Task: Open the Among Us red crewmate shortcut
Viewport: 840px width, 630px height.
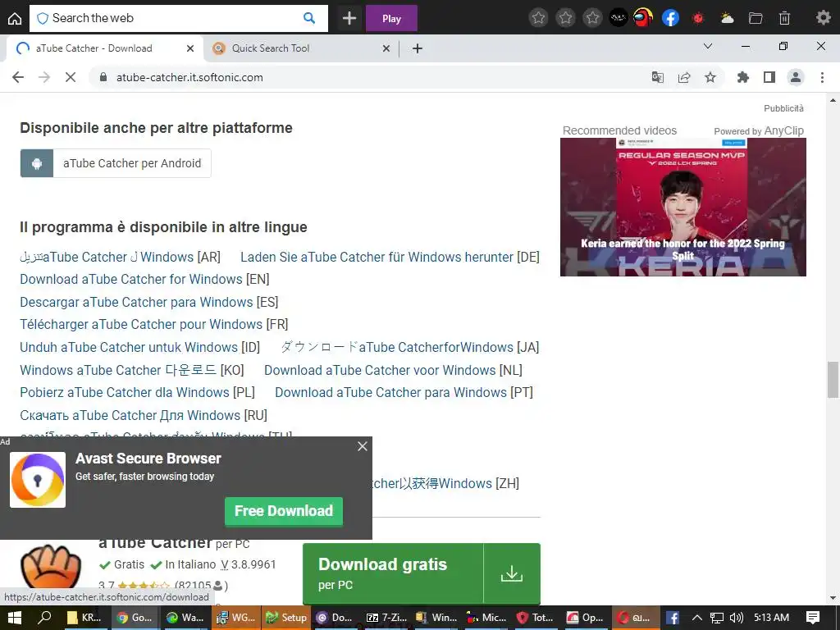Action: point(643,18)
